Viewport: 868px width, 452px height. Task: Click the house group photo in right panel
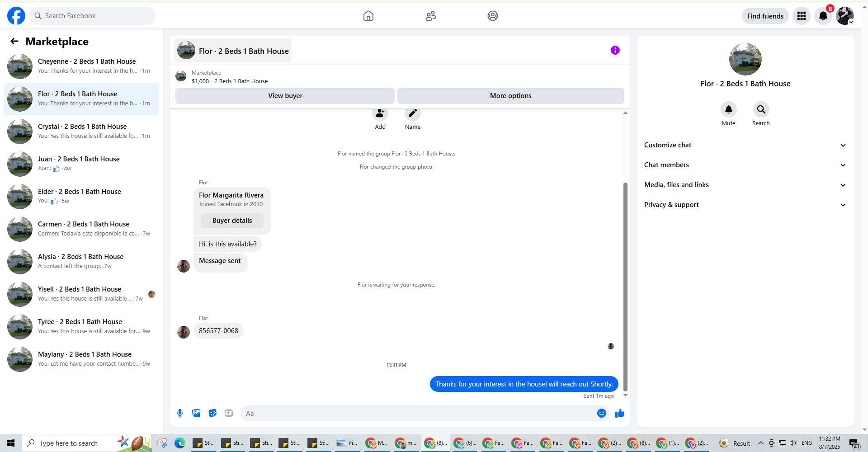click(x=745, y=59)
